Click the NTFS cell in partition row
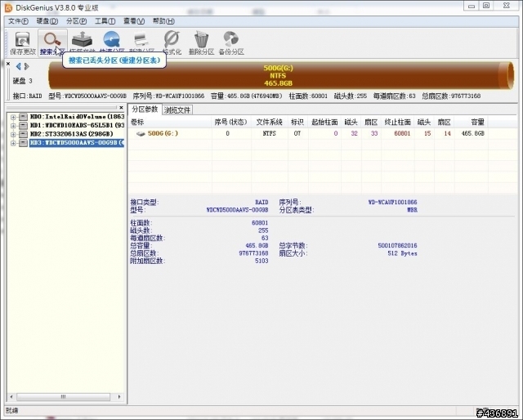Viewport: 523px width, 420px height. pyautogui.click(x=269, y=133)
